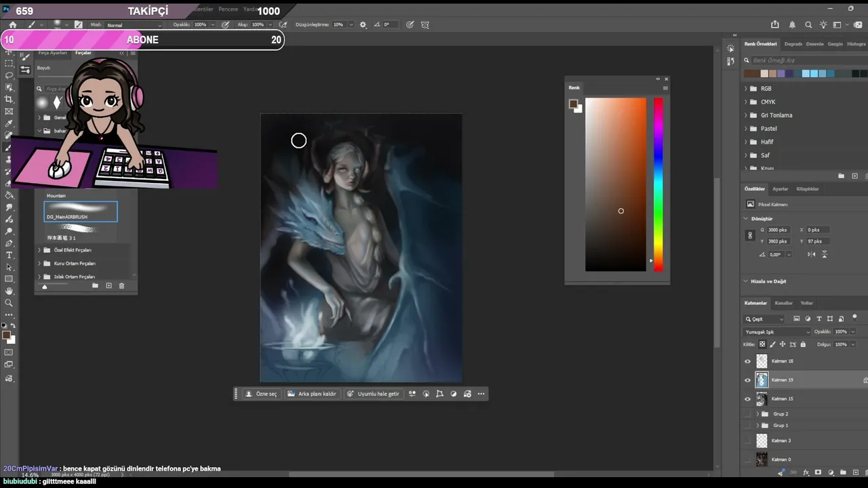Open the smoothing options gear
Image resolution: width=868 pixels, height=488 pixels.
tap(363, 25)
